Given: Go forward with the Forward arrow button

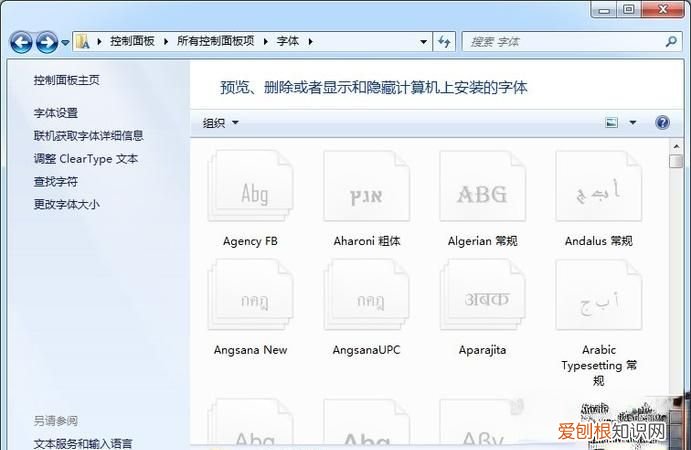Looking at the screenshot, I should pyautogui.click(x=47, y=42).
